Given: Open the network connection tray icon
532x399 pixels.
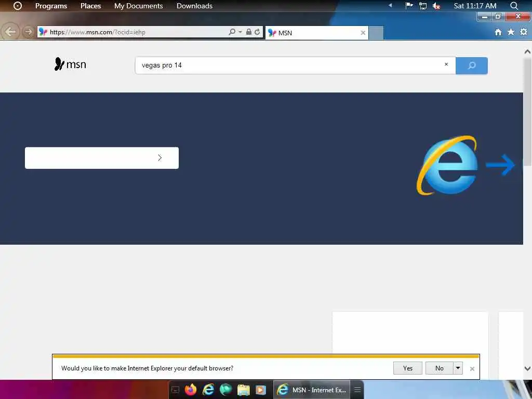Looking at the screenshot, I should pyautogui.click(x=423, y=6).
